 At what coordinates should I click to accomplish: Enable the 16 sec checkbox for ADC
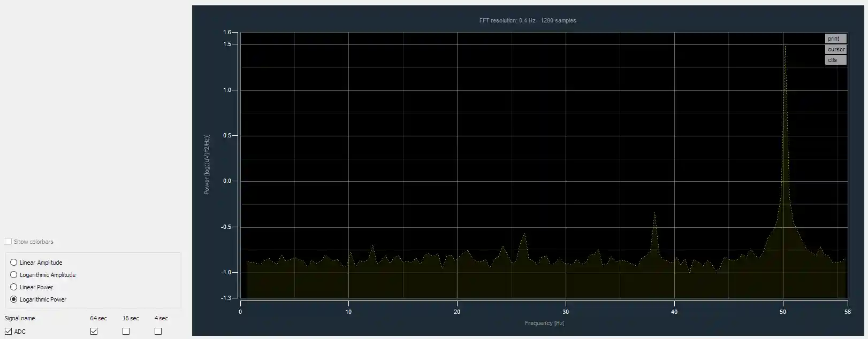126,332
